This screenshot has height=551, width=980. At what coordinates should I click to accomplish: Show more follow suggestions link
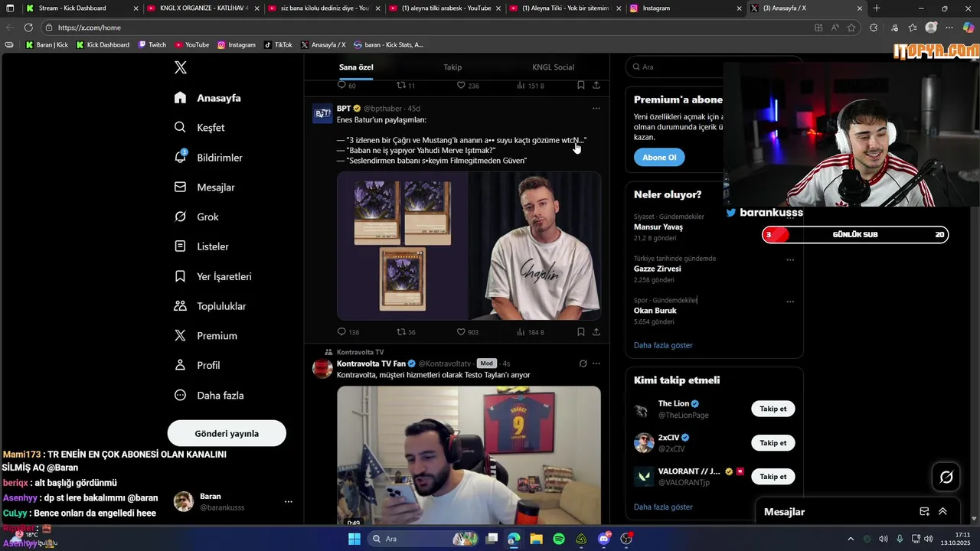tap(663, 507)
